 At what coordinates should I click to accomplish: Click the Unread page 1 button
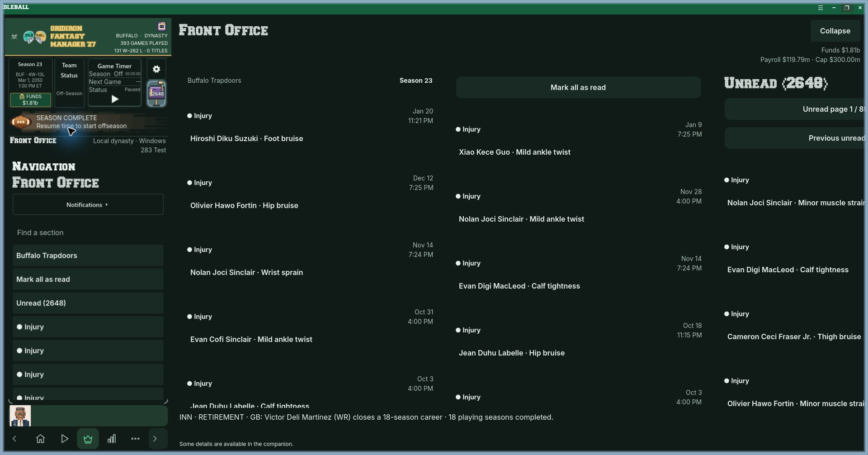point(794,109)
